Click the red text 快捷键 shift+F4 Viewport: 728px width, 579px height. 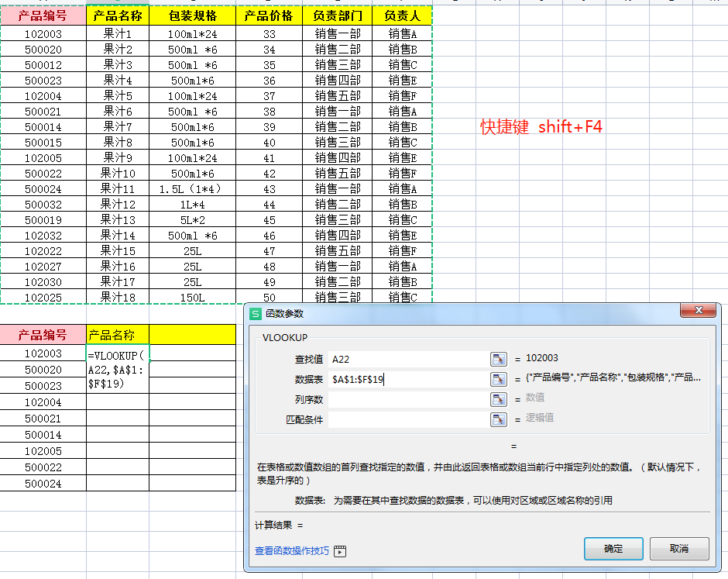541,126
